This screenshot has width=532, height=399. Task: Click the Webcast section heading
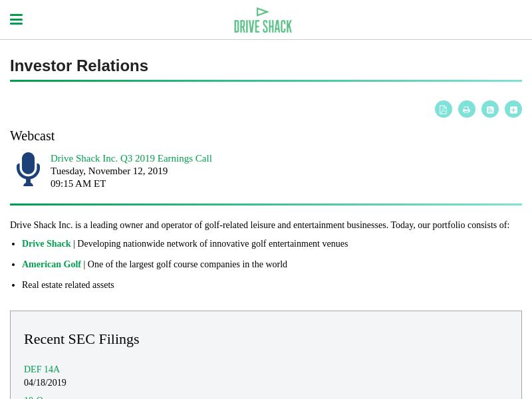(32, 136)
